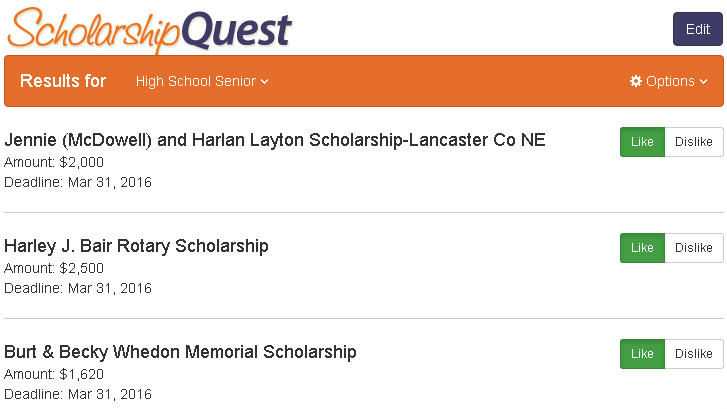Click the $2,500 amount text
The height and width of the screenshot is (409, 727).
coord(82,268)
